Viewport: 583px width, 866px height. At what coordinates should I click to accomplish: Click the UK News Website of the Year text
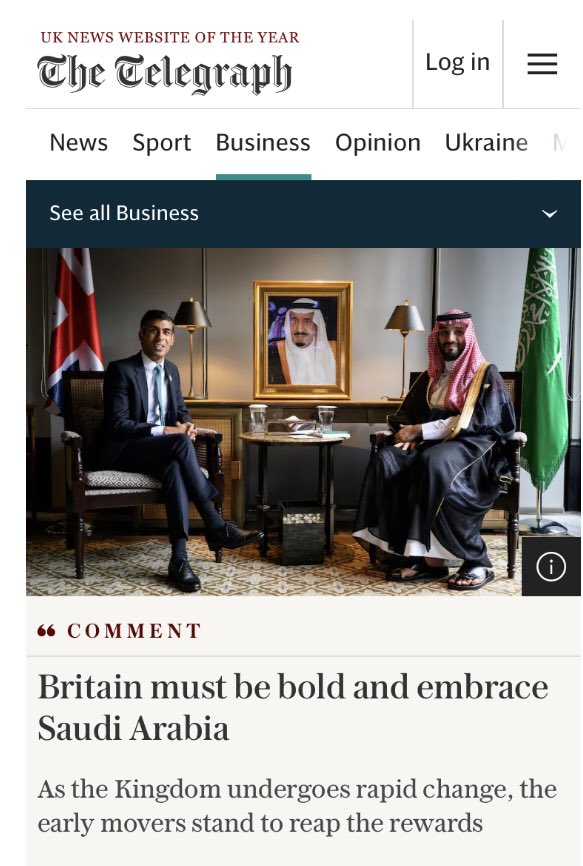[169, 38]
